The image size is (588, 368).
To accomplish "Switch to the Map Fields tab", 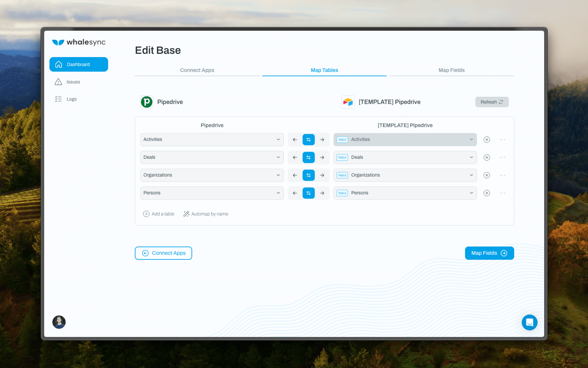I will coord(451,70).
